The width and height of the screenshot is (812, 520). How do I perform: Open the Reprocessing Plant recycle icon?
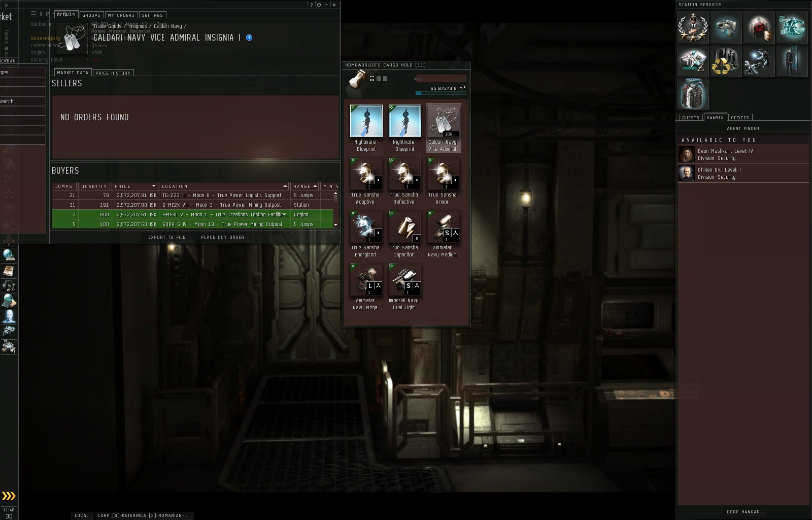(725, 60)
